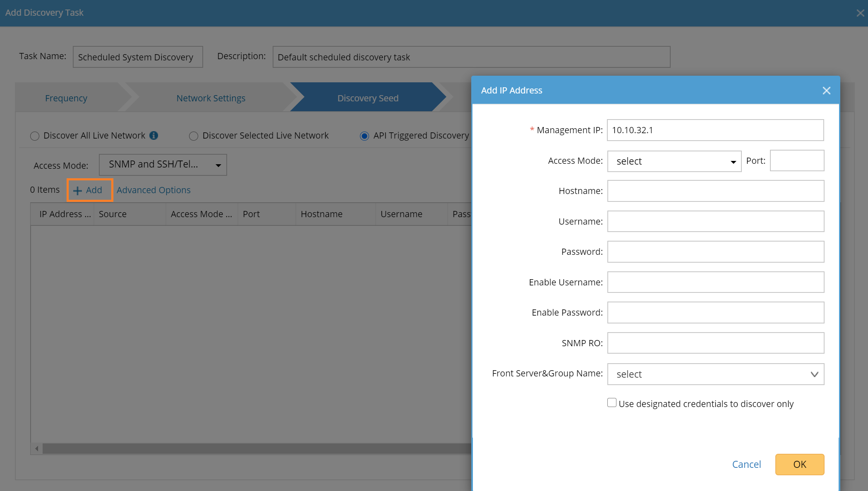Click info icon beside Discover All Live Network
Image resolution: width=868 pixels, height=491 pixels.
point(154,135)
